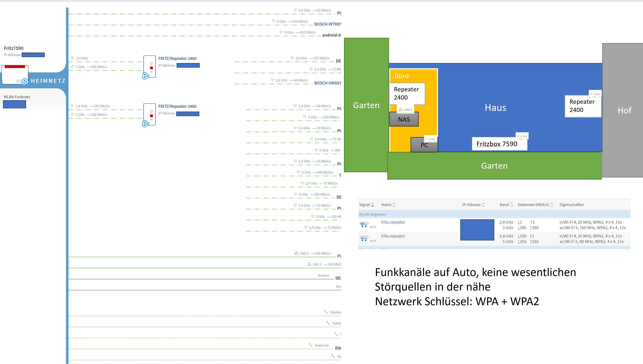Open the BOSCH-WTX87 device link
The height and width of the screenshot is (364, 643).
coord(327,24)
